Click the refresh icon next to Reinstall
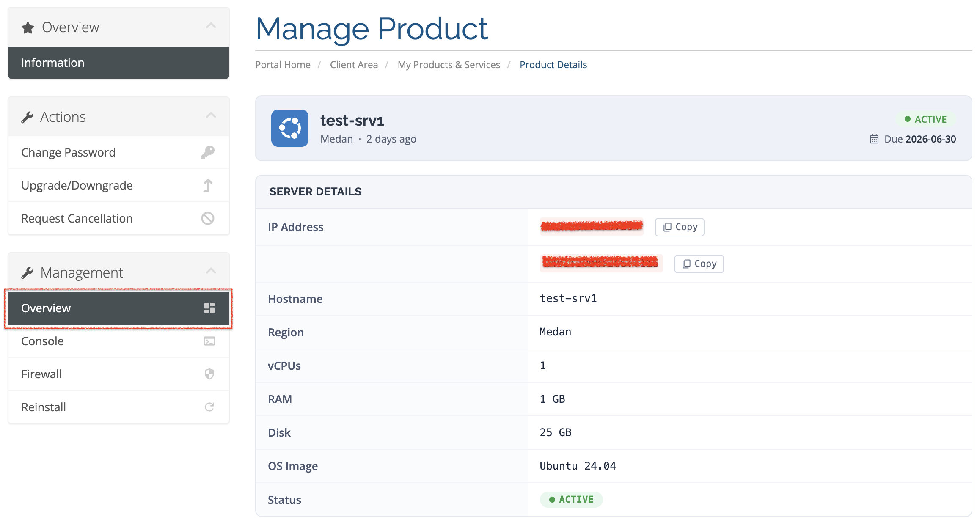 pos(209,407)
